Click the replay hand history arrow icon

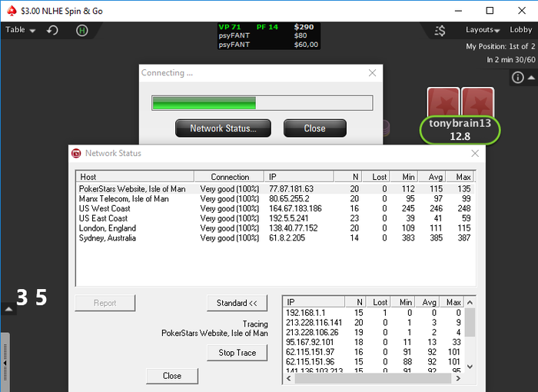point(52,30)
